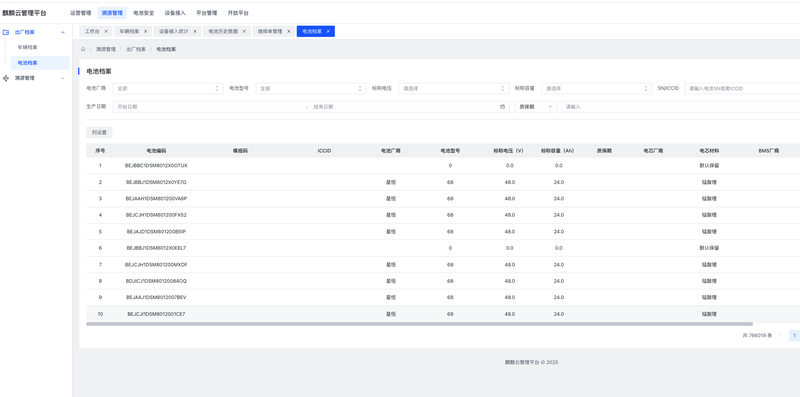The height and width of the screenshot is (397, 800).
Task: Collapse the 出厂档案 sidebar group
Action: pos(63,32)
